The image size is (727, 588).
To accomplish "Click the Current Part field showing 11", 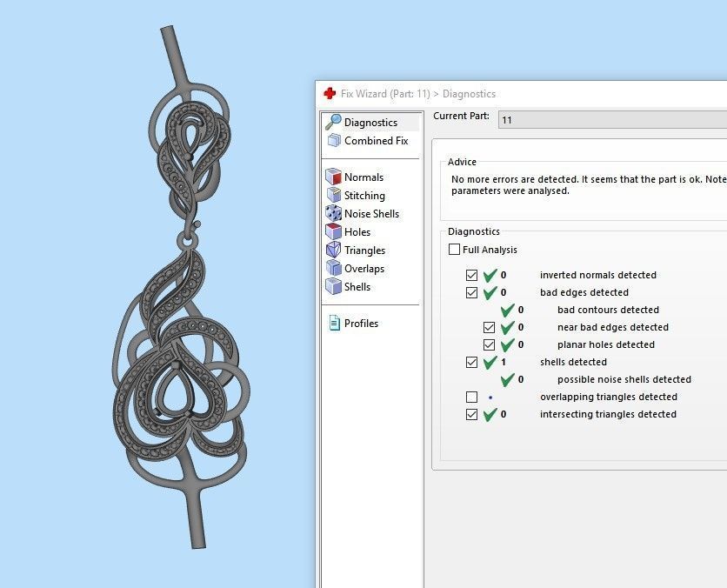I will pyautogui.click(x=612, y=120).
